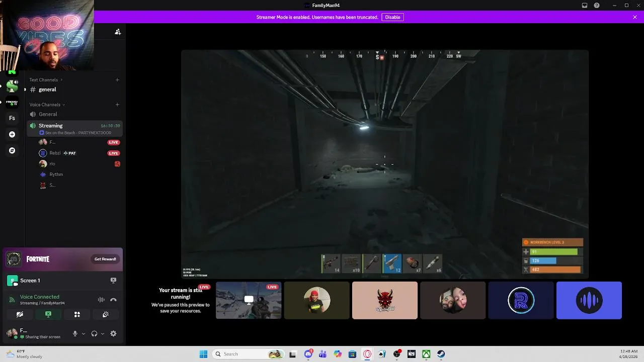Screen dimensions: 644x362
Task: Claim Fortnite Get Reward! button
Action: pos(105,259)
